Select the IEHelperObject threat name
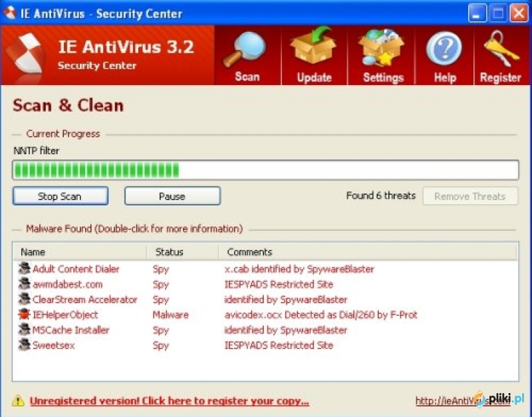 (x=65, y=315)
